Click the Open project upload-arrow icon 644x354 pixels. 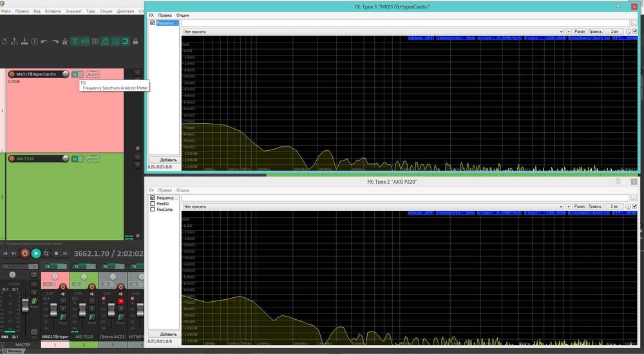[14, 41]
